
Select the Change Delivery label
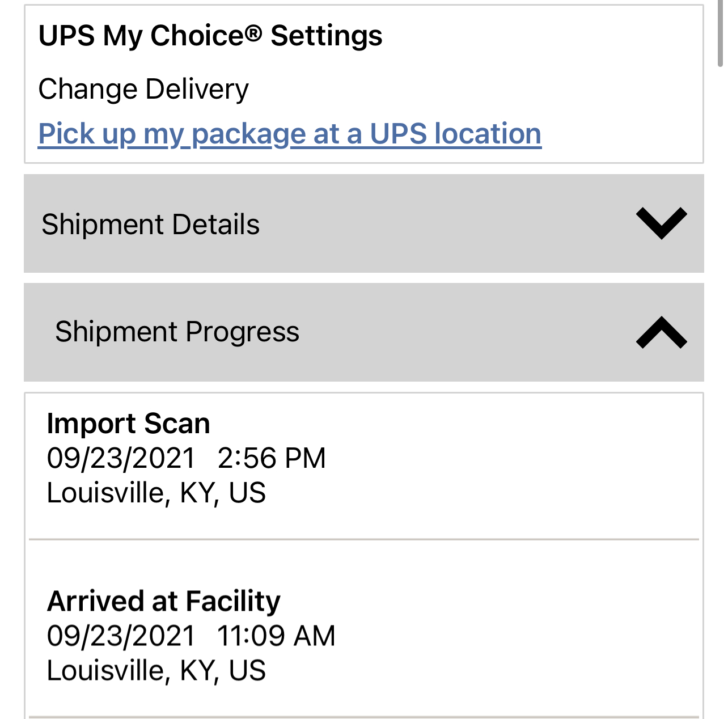click(143, 89)
